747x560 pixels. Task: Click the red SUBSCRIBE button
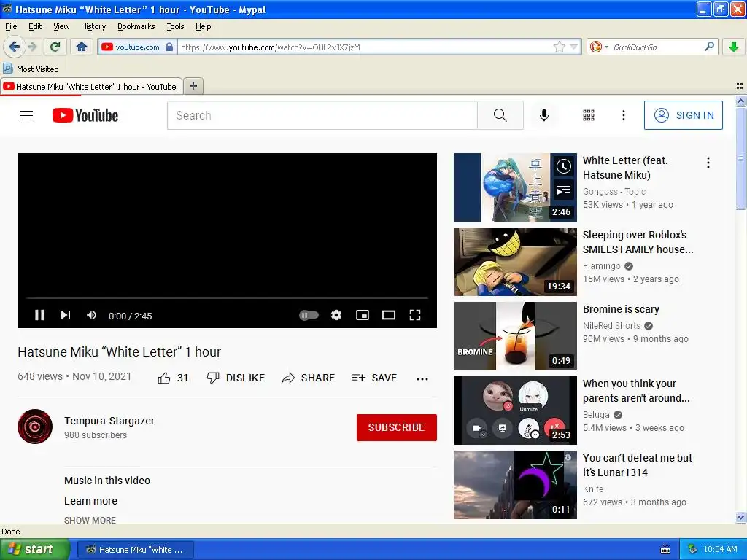(396, 427)
